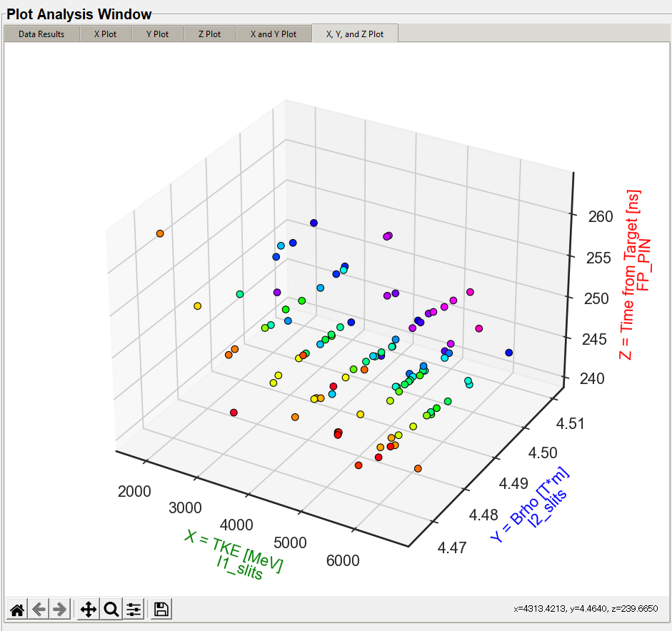The image size is (672, 631).
Task: Select the Pan axes tool
Action: tap(89, 609)
